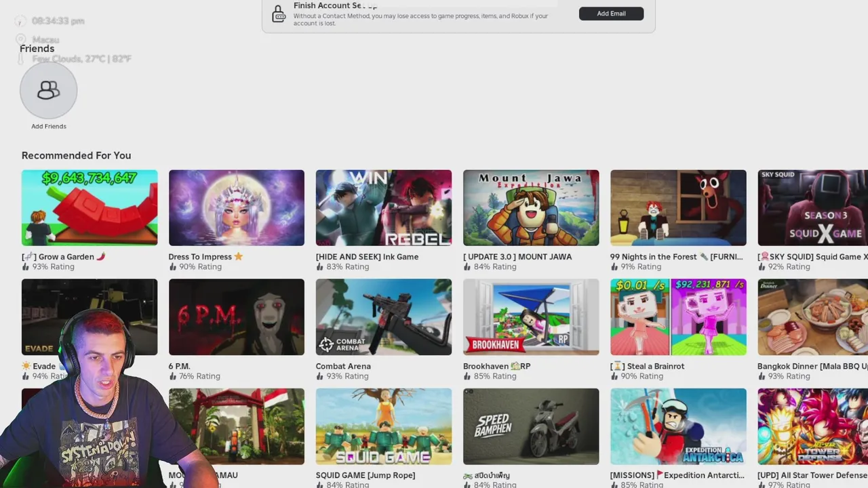Click the 'Combat Arena' title text
The height and width of the screenshot is (488, 868).
pos(343,366)
